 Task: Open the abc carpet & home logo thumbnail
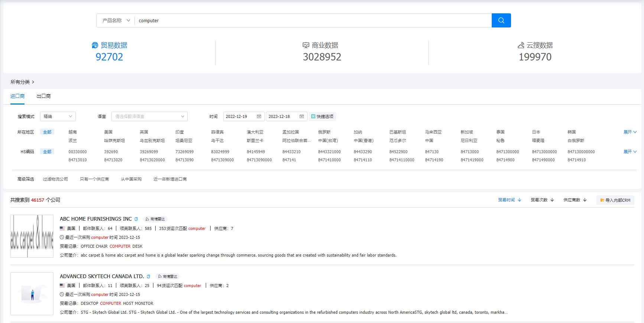(x=32, y=236)
